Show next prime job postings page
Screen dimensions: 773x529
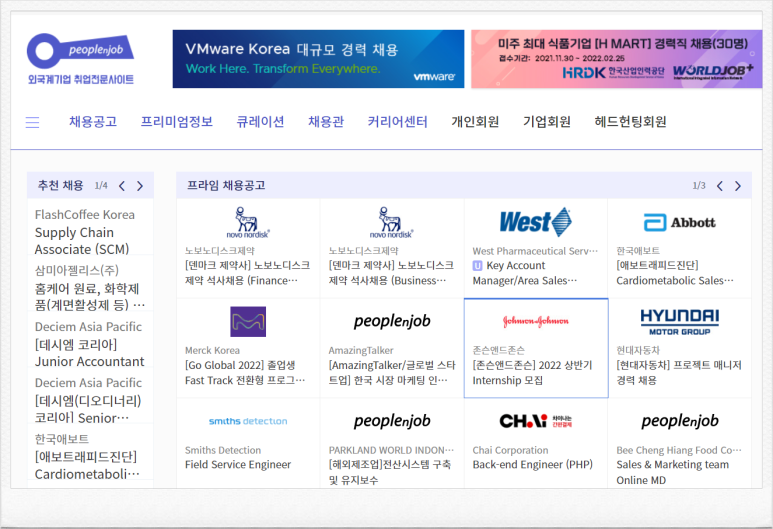tap(738, 186)
